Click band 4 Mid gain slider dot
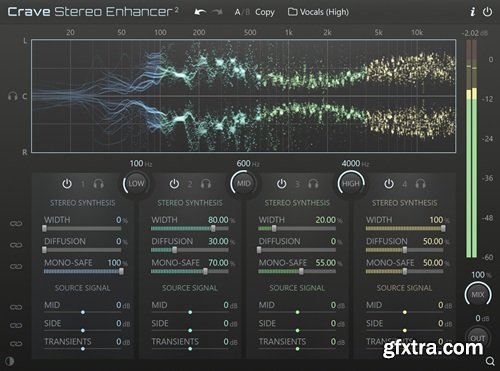This screenshot has height=371, width=500. click(x=405, y=312)
